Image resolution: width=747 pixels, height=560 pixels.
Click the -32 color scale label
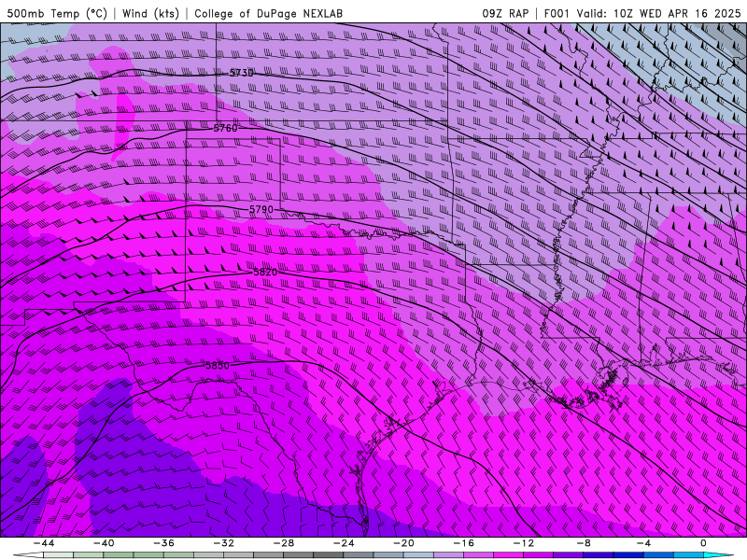223,543
